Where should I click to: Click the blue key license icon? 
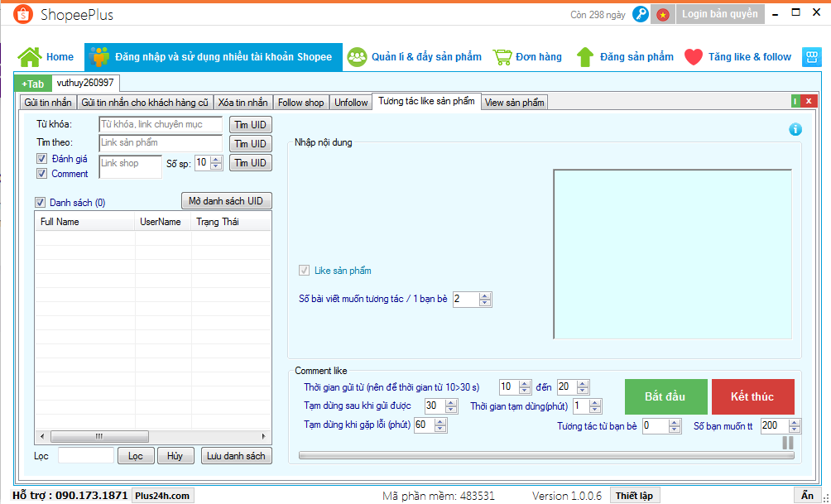640,14
